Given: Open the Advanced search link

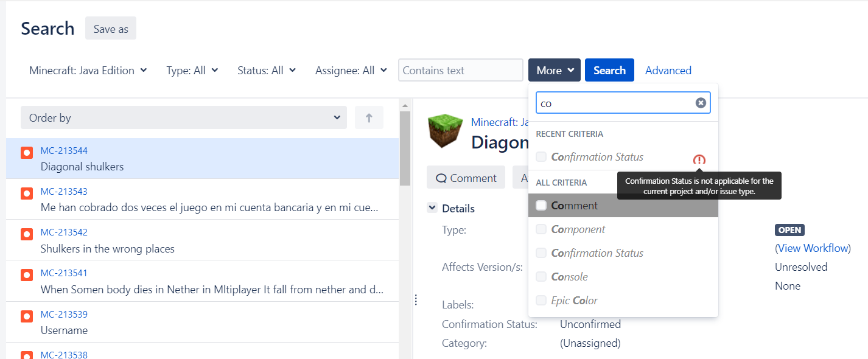Looking at the screenshot, I should 668,71.
